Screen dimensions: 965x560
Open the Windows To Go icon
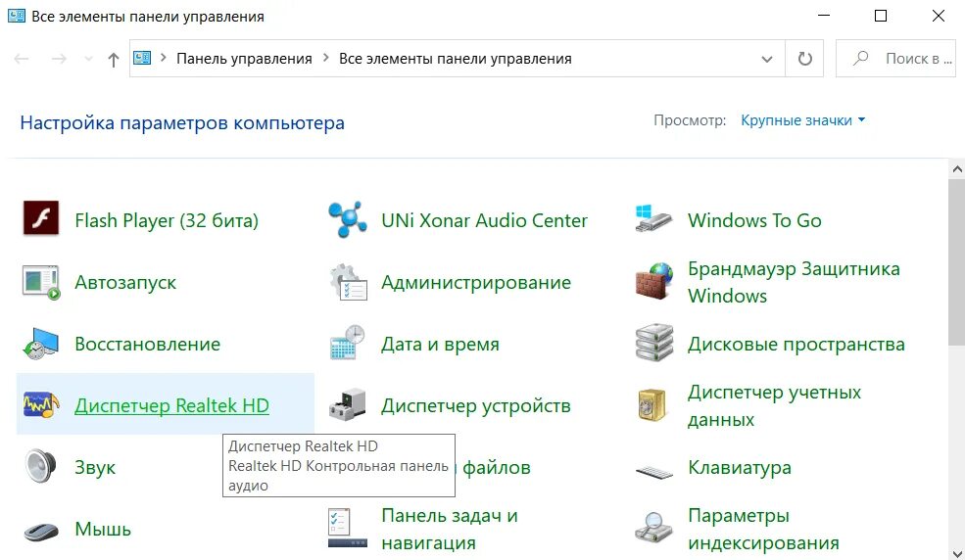pyautogui.click(x=653, y=218)
